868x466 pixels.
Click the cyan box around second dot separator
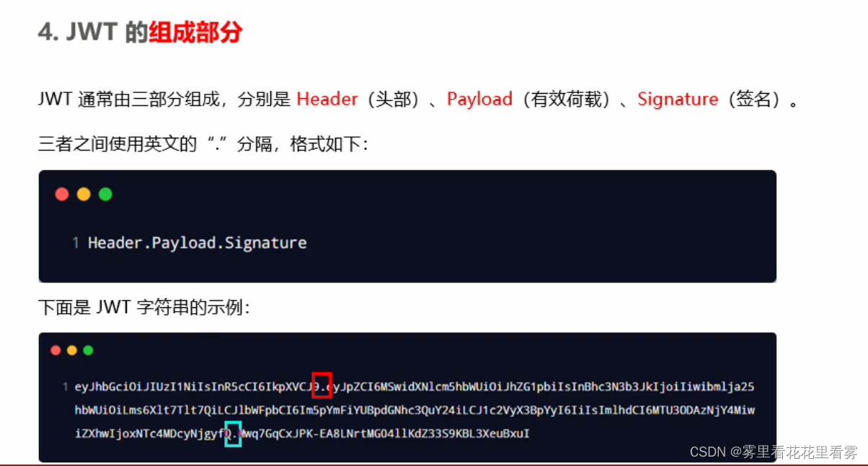click(x=233, y=434)
